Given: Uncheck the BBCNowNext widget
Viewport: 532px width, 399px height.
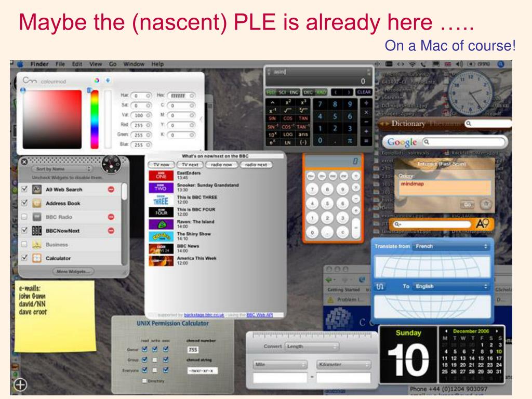Looking at the screenshot, I should [24, 230].
